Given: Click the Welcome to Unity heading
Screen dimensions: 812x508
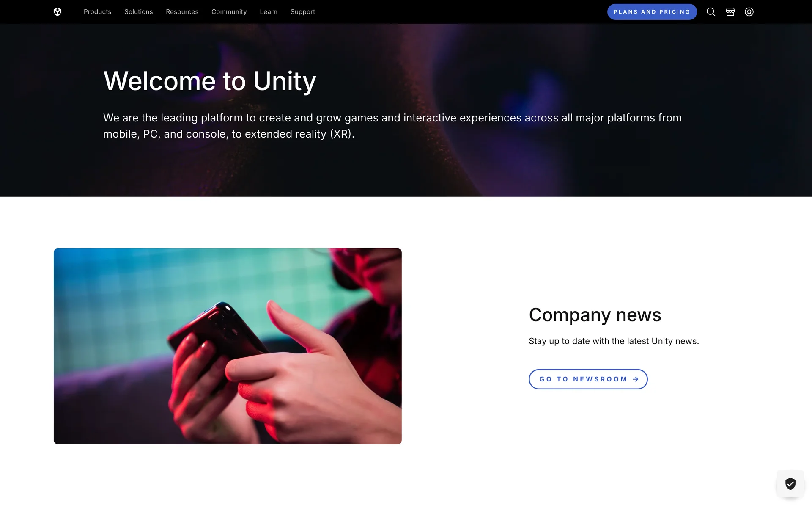Looking at the screenshot, I should 210,81.
